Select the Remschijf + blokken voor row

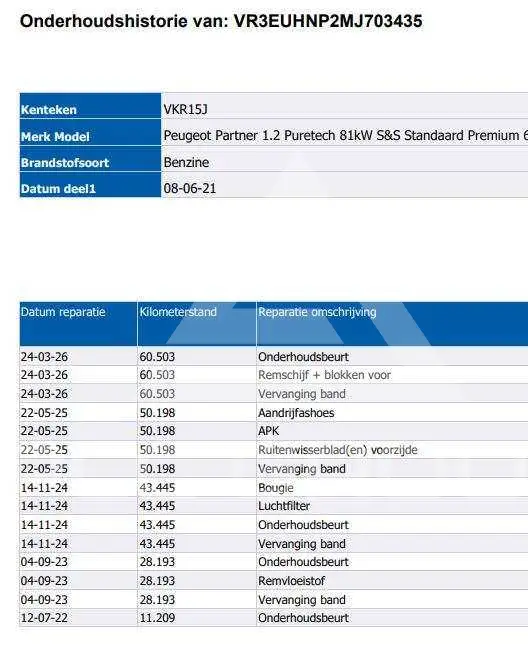pos(274,375)
